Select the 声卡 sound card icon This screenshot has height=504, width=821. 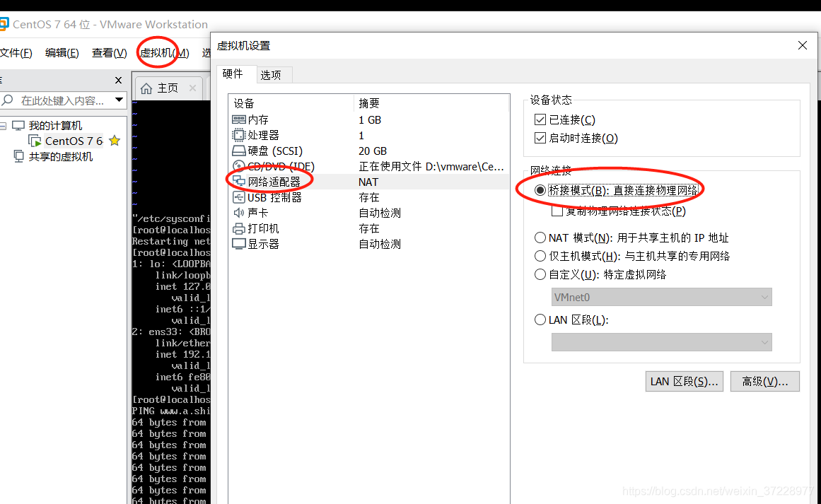pyautogui.click(x=239, y=213)
